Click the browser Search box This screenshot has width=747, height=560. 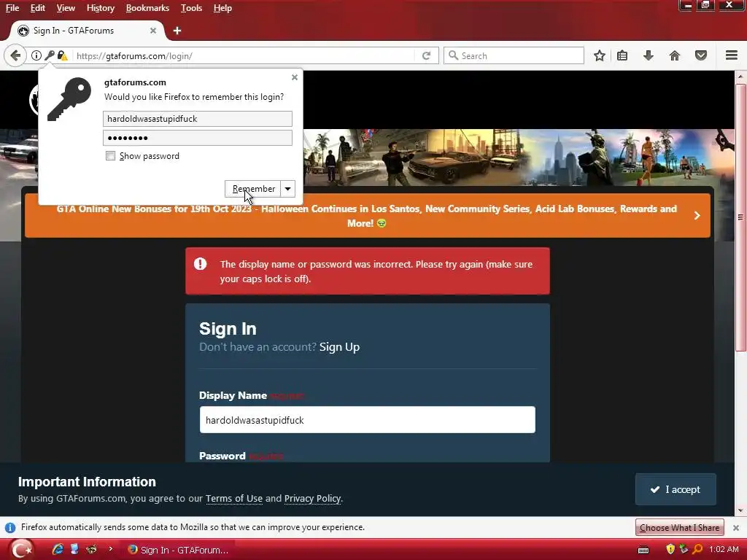tap(514, 55)
